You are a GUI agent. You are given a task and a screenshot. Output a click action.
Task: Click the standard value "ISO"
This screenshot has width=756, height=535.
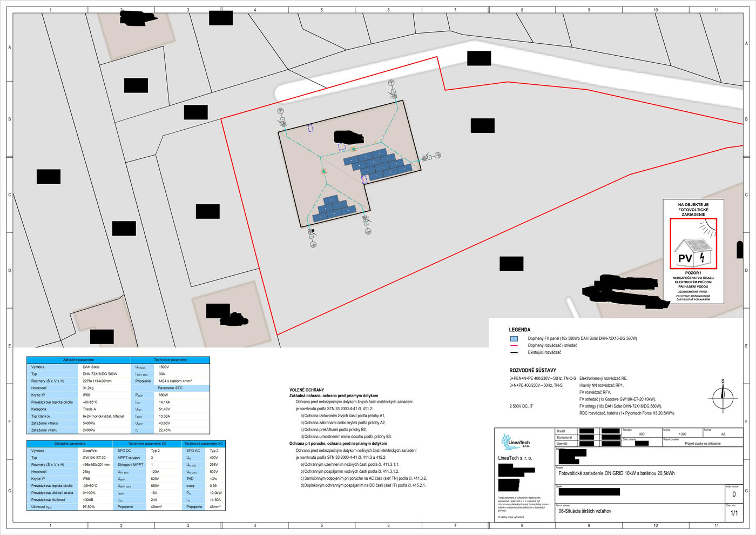click(642, 434)
